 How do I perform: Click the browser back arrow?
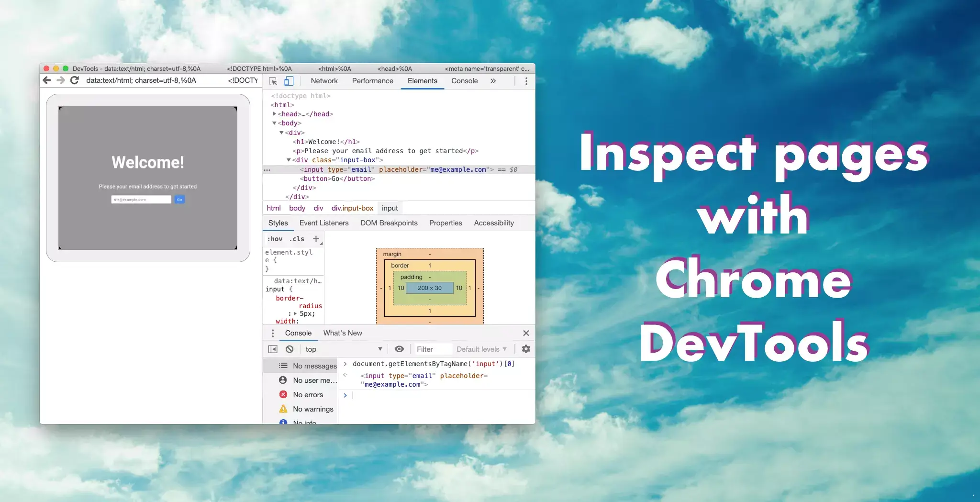tap(47, 80)
